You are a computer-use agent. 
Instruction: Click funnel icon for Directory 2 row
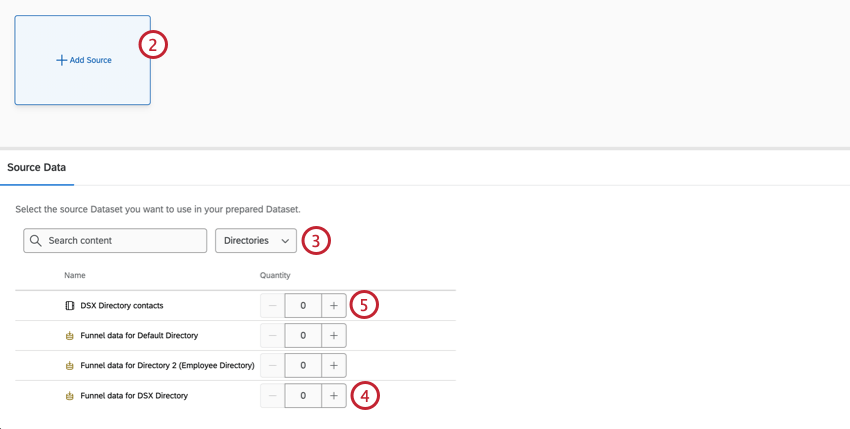pos(70,365)
